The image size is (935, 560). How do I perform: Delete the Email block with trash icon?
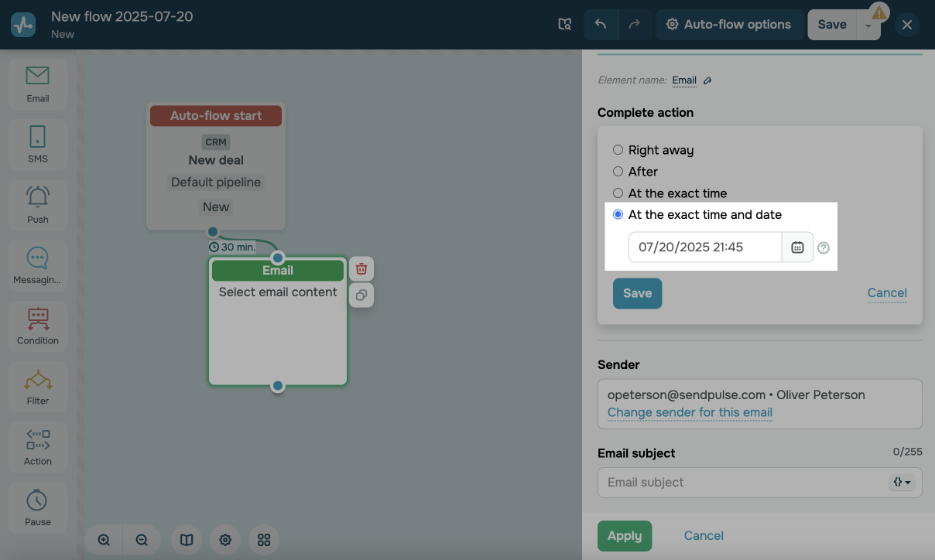point(361,269)
